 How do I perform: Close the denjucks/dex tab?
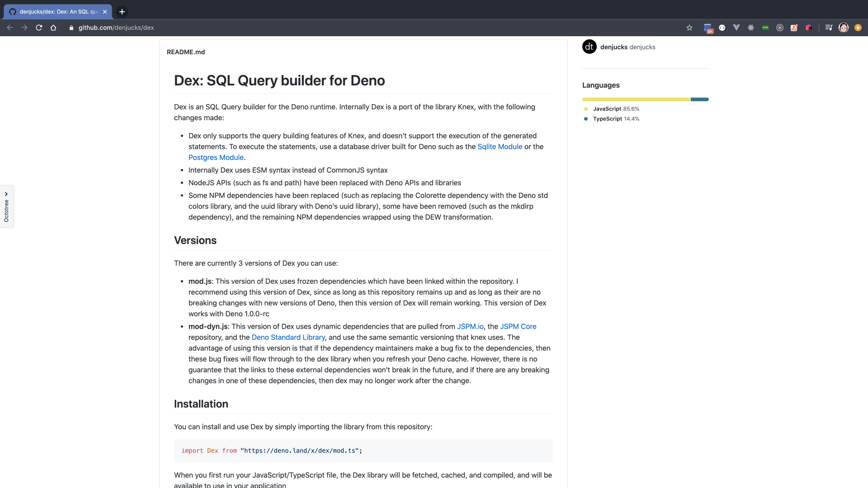coord(105,12)
